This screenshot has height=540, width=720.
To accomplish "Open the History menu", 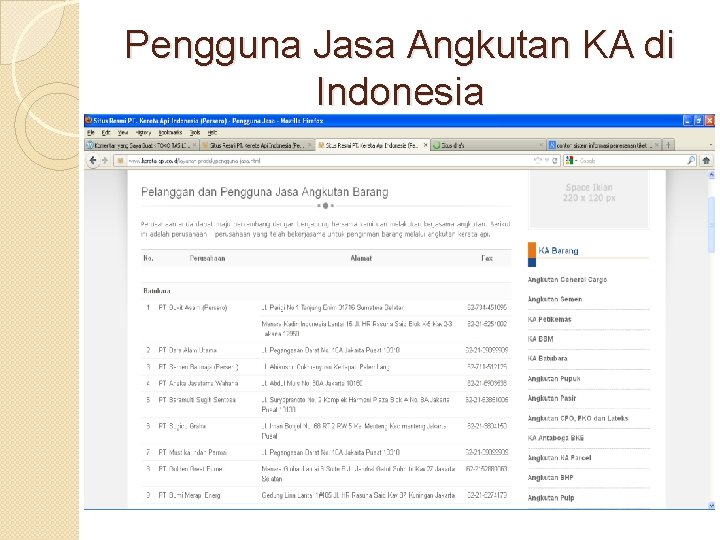I will tap(143, 132).
